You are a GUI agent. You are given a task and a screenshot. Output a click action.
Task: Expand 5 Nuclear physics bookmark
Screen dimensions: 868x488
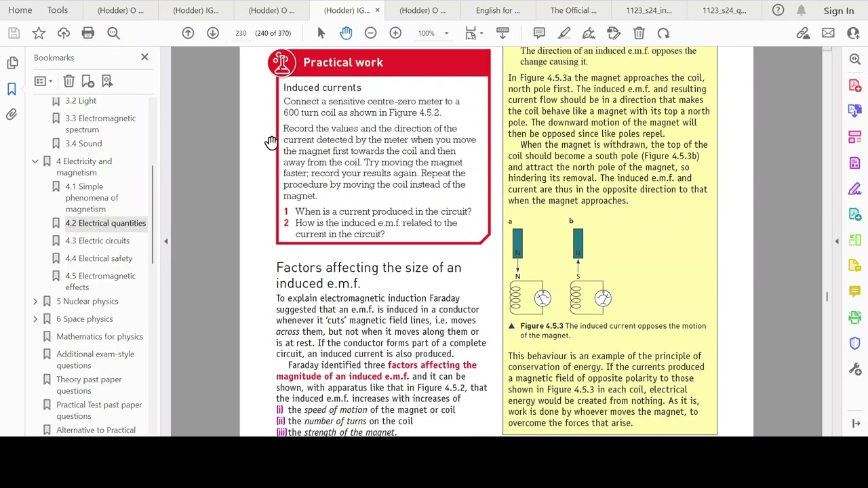35,302
